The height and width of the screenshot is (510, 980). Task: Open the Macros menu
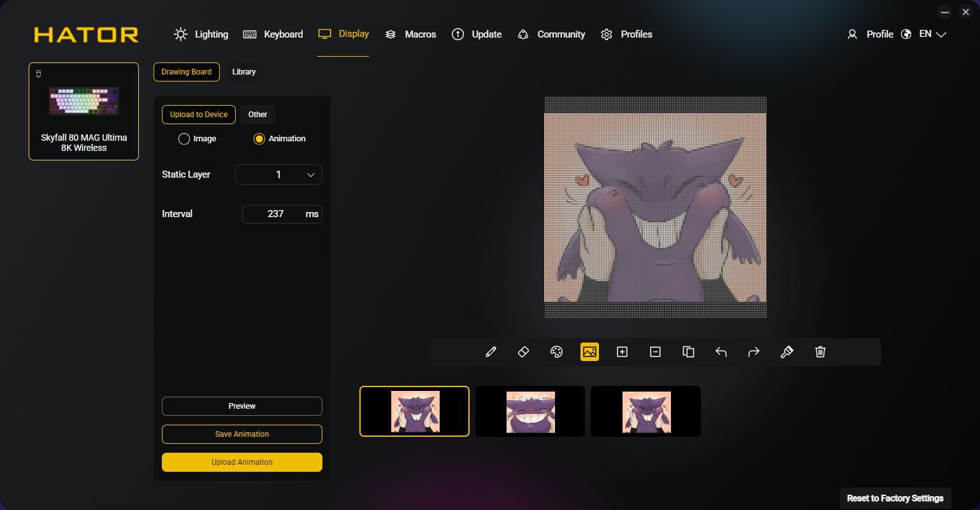coord(411,34)
